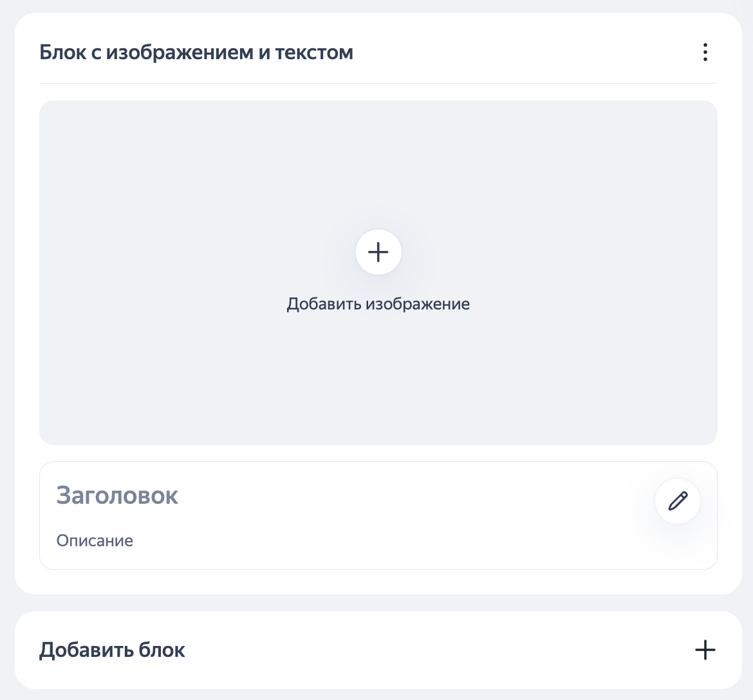The image size is (753, 700).
Task: Click the divider line under block title
Action: (x=378, y=84)
